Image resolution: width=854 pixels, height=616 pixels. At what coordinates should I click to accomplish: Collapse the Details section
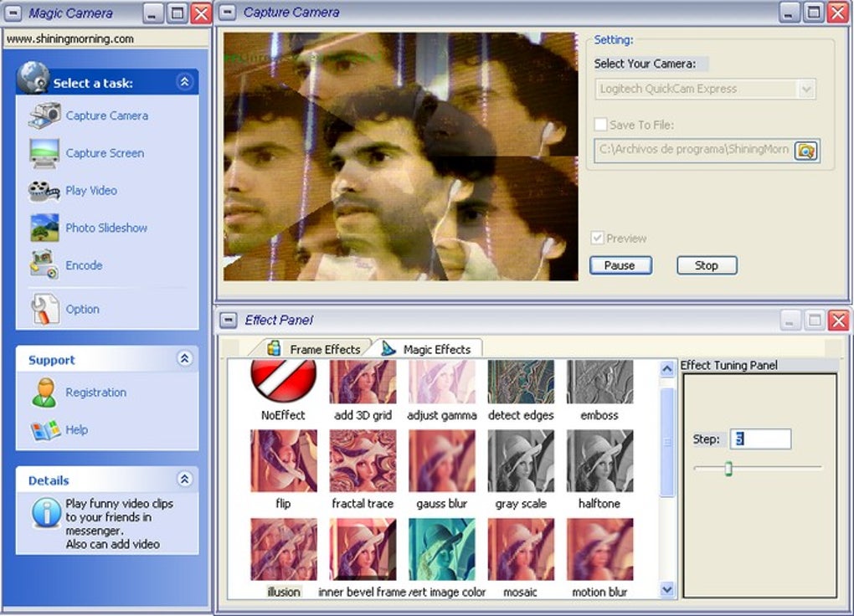(x=185, y=479)
